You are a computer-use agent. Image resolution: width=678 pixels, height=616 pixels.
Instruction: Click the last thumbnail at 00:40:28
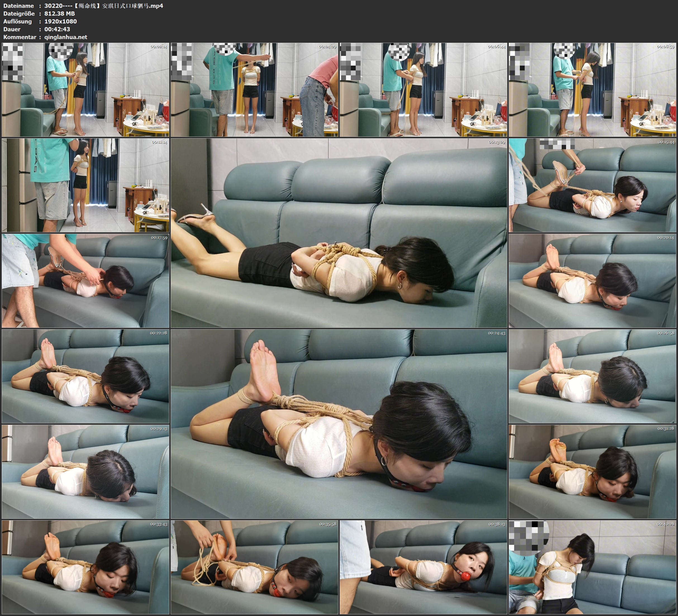tap(592, 567)
